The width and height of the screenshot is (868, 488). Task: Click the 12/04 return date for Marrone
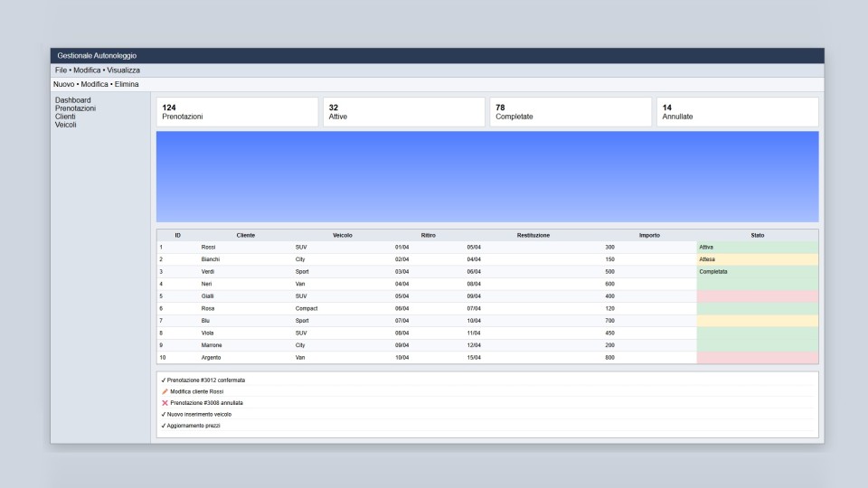(474, 345)
